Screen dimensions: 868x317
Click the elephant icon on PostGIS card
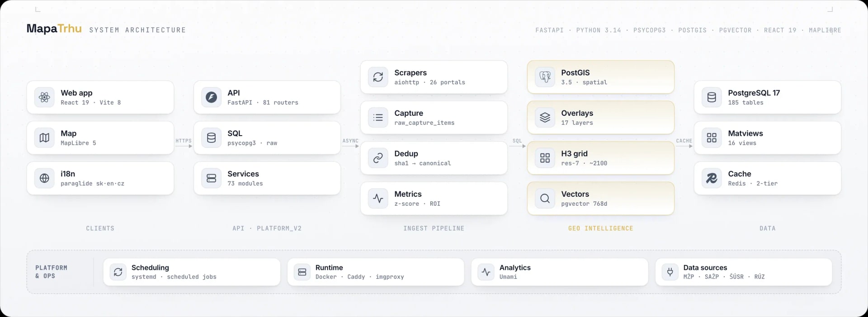pyautogui.click(x=545, y=77)
